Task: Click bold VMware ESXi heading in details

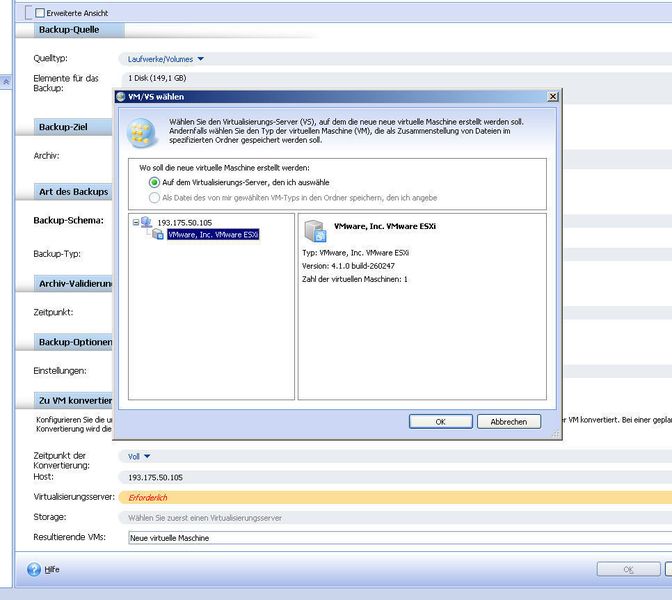Action: [385, 226]
